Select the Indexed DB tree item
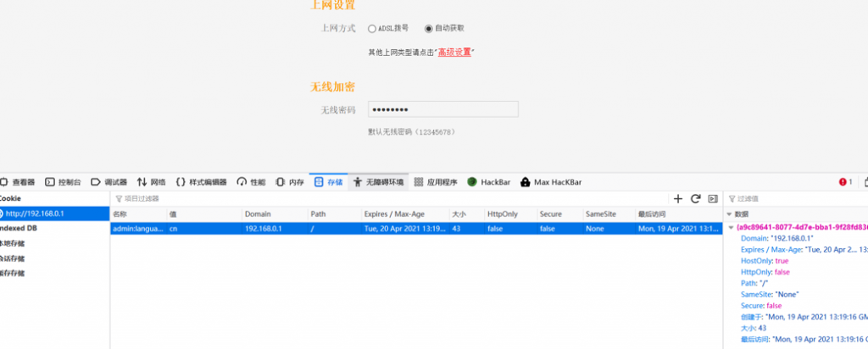 [x=19, y=228]
